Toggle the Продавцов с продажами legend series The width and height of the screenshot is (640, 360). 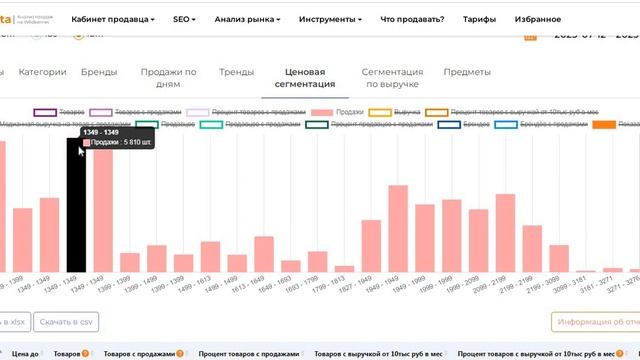coord(250,124)
